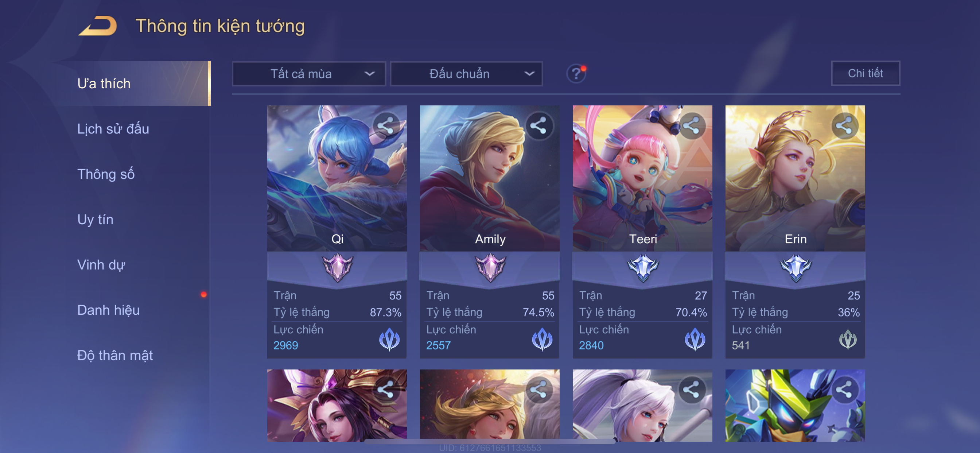980x453 pixels.
Task: Select the Danh hiệu tab
Action: (108, 310)
